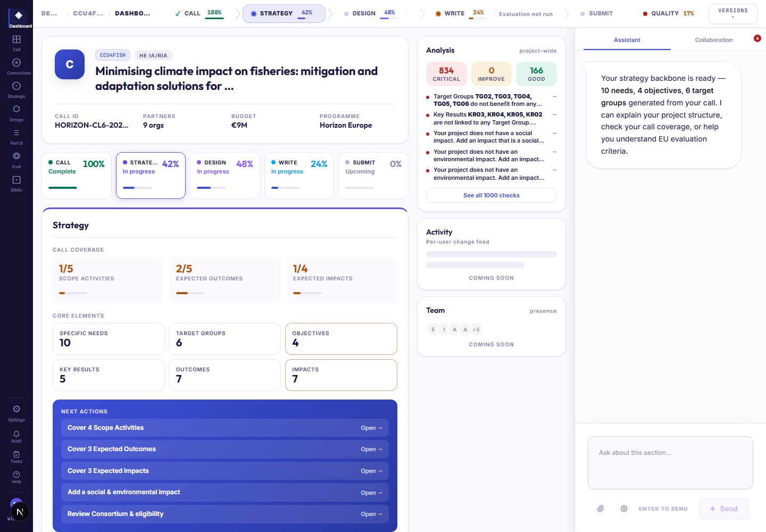Open the Design hexagon icon in sidebar
The width and height of the screenshot is (766, 532).
click(16, 109)
